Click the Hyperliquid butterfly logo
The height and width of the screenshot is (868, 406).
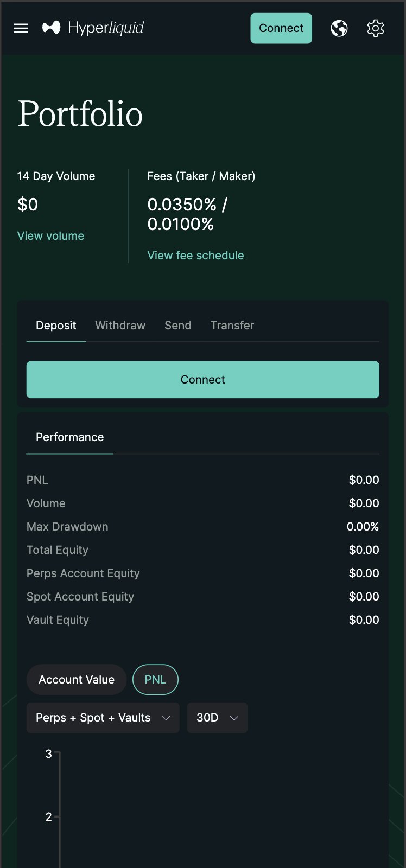click(x=50, y=27)
